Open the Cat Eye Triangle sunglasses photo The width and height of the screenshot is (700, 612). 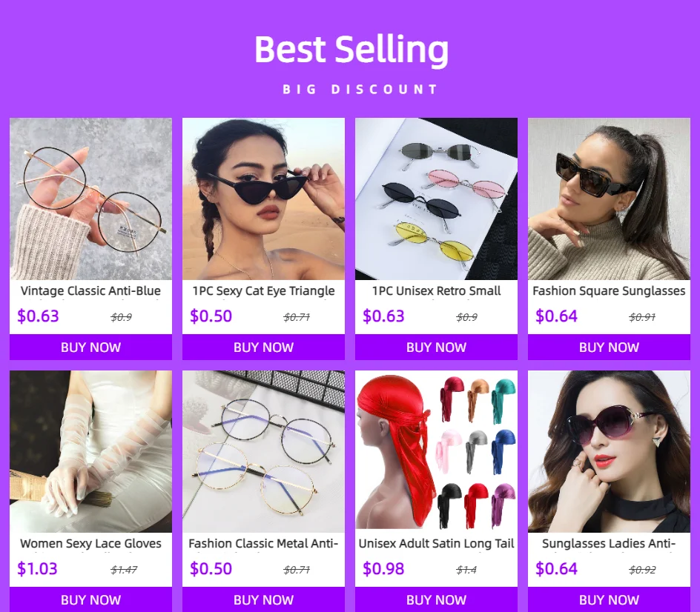click(263, 199)
